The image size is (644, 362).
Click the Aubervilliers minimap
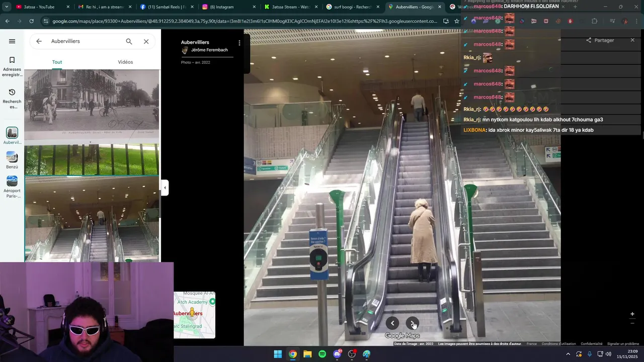click(195, 315)
